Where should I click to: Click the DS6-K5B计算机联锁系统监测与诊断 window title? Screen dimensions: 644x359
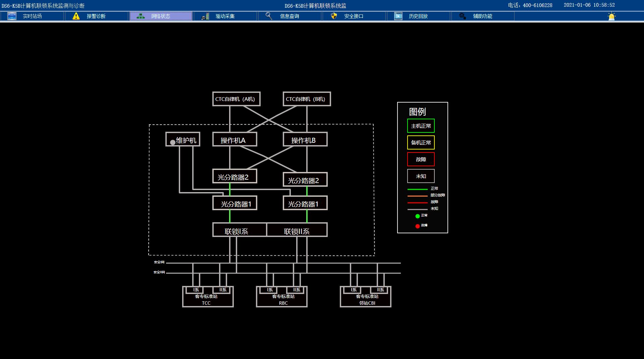[x=43, y=6]
